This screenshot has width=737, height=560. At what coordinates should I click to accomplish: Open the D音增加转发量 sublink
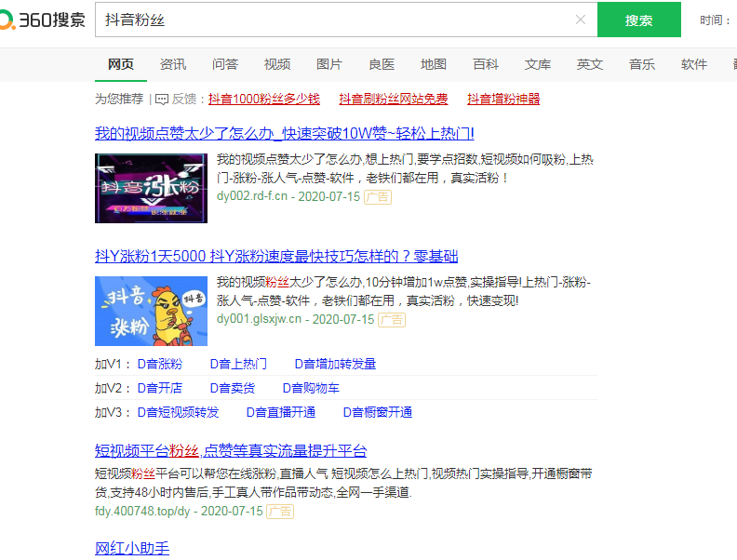point(335,364)
